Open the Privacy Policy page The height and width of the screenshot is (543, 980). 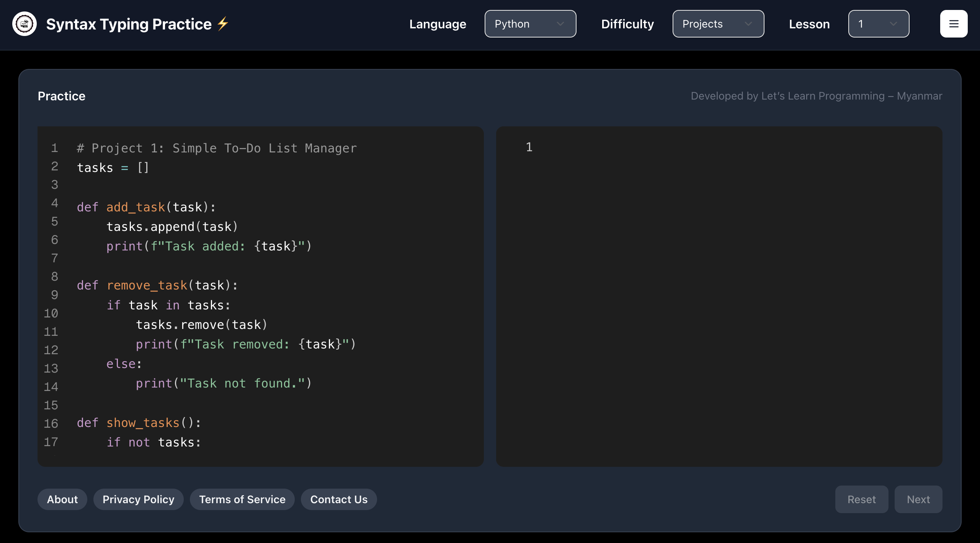(139, 499)
